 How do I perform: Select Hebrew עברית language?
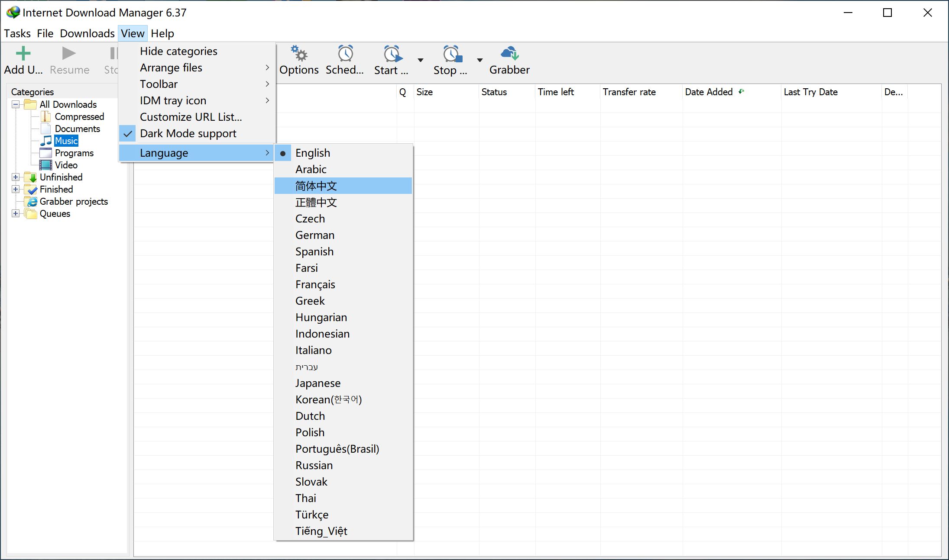(343, 367)
